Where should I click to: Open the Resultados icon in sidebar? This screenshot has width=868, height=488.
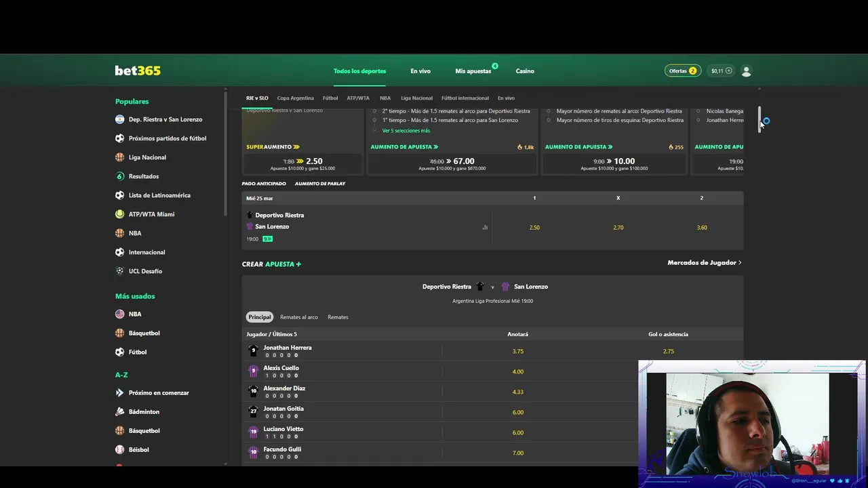pyautogui.click(x=119, y=176)
